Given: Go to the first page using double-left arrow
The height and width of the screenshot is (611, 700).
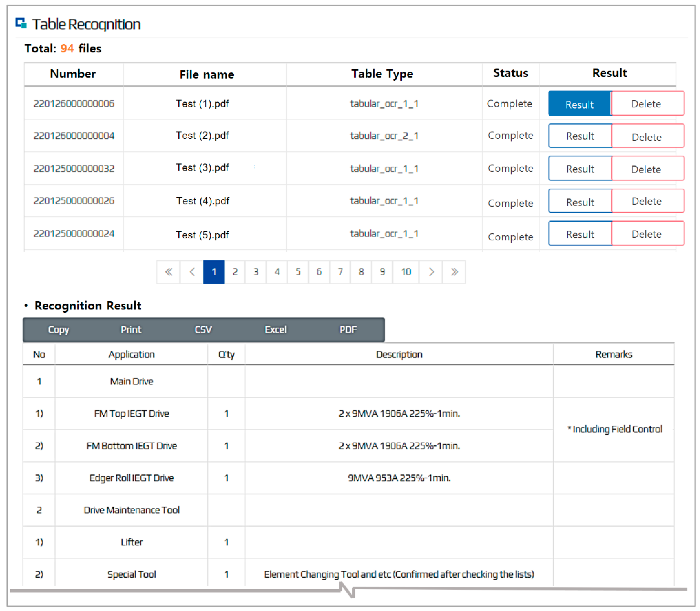Looking at the screenshot, I should point(168,272).
